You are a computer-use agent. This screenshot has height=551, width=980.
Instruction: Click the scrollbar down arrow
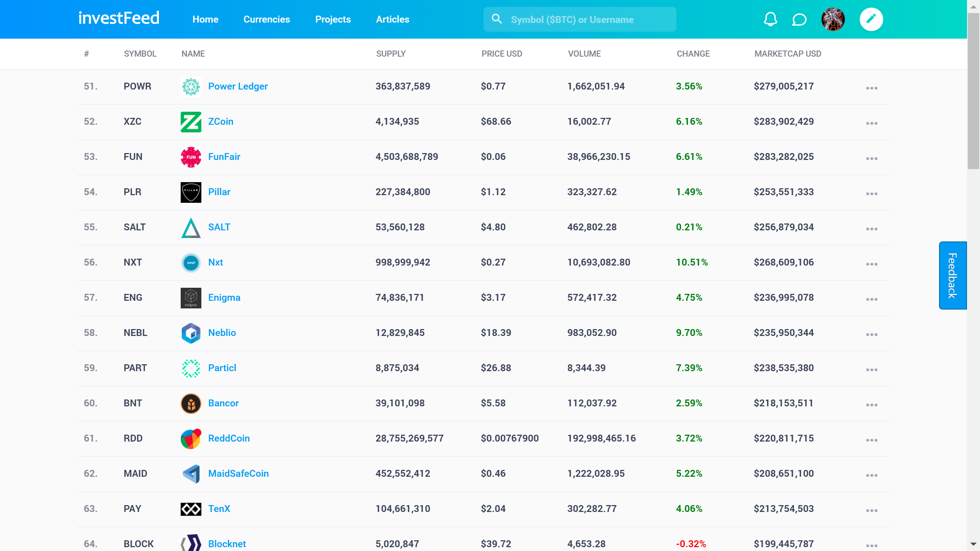click(973, 544)
